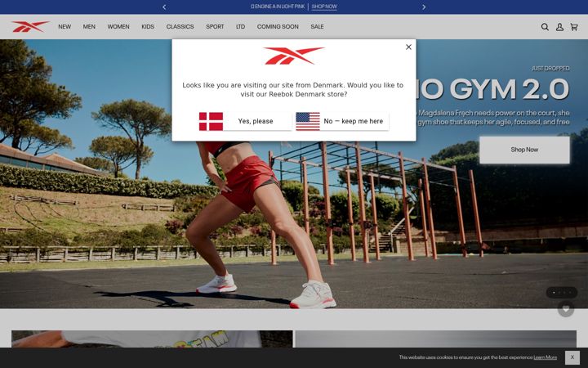The width and height of the screenshot is (588, 368).
Task: Open the SPORT menu
Action: pyautogui.click(x=215, y=27)
